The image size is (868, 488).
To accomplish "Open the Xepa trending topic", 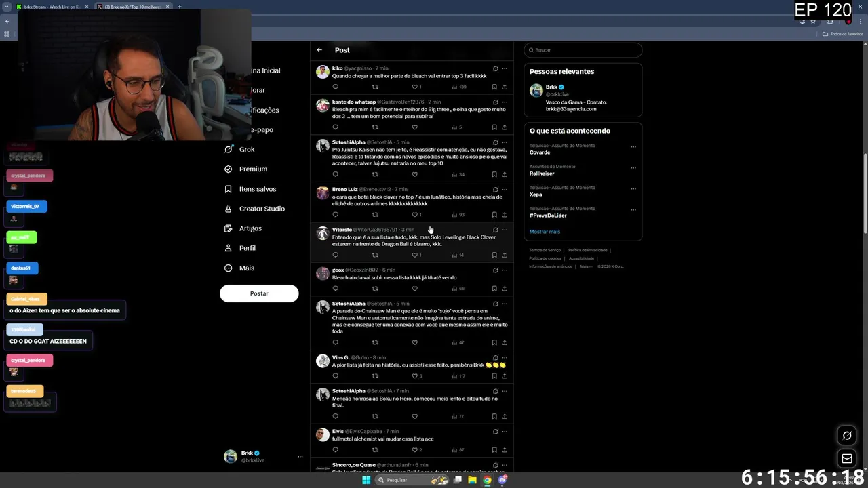I will (x=536, y=195).
